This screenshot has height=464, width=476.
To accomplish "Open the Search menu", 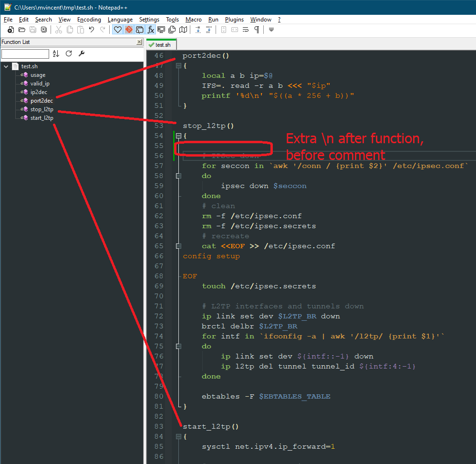I will tap(43, 20).
